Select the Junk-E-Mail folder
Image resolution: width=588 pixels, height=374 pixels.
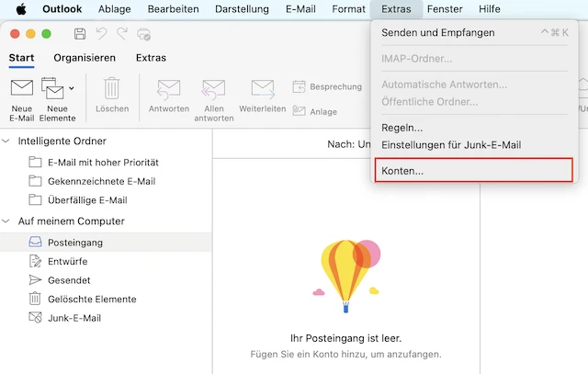click(106, 318)
